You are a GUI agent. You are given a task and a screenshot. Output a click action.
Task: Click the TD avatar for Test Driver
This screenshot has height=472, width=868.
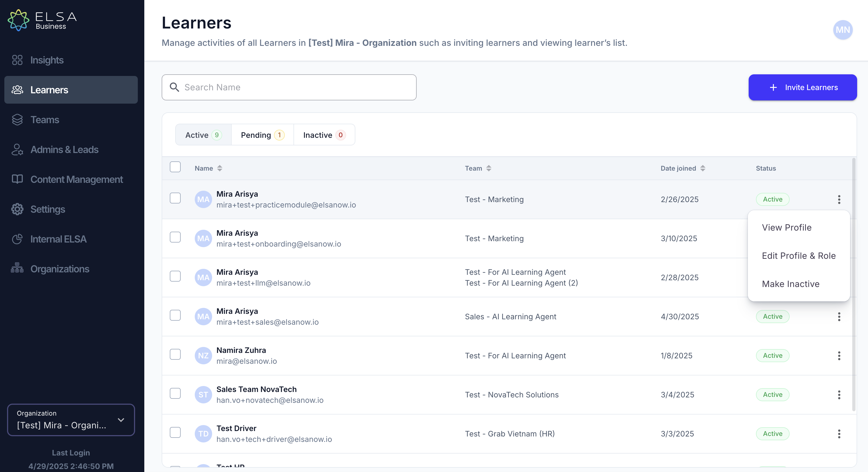pos(203,434)
